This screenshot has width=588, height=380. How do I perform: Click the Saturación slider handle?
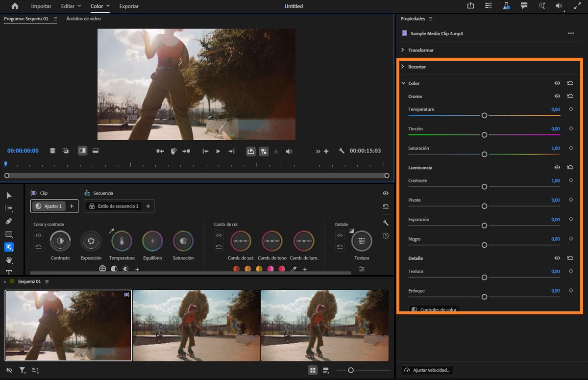484,154
